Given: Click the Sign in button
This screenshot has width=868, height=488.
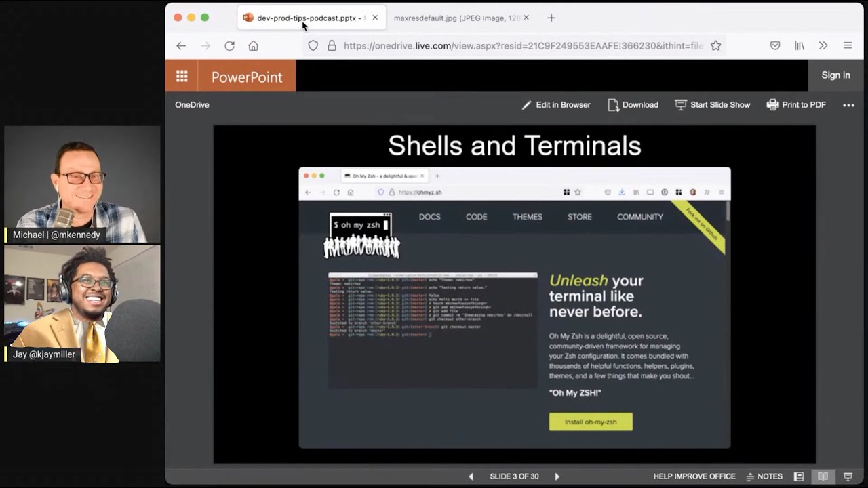Looking at the screenshot, I should click(835, 75).
